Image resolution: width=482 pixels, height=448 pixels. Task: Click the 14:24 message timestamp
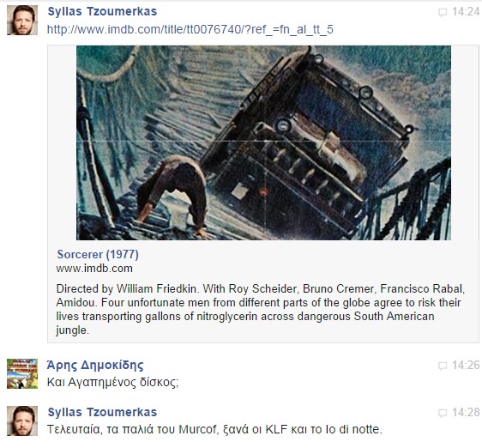coord(466,12)
